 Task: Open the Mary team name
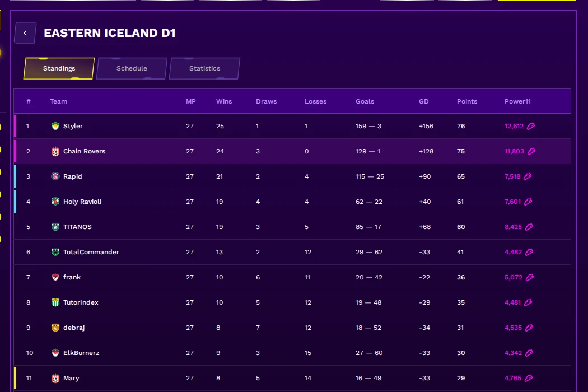click(71, 378)
